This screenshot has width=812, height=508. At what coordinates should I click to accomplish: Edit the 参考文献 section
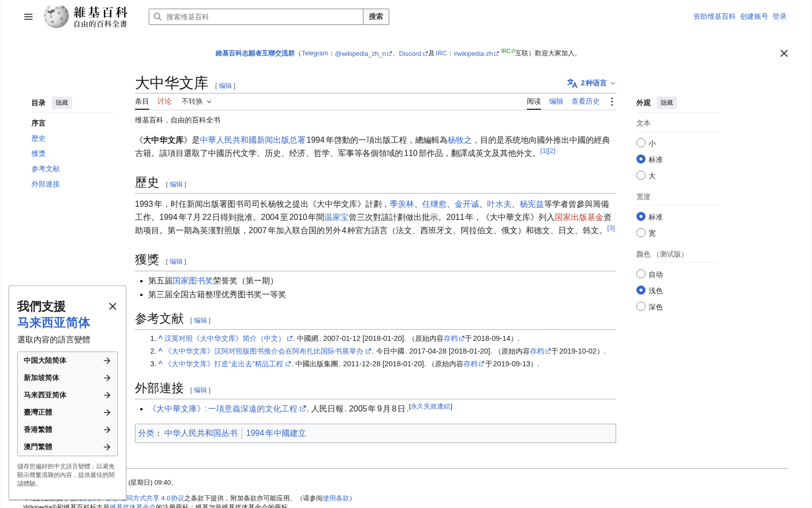click(x=200, y=321)
